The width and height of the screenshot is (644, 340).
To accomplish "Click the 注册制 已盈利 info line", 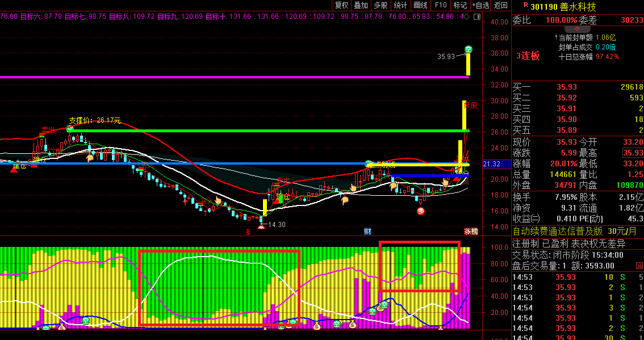I will [x=569, y=244].
